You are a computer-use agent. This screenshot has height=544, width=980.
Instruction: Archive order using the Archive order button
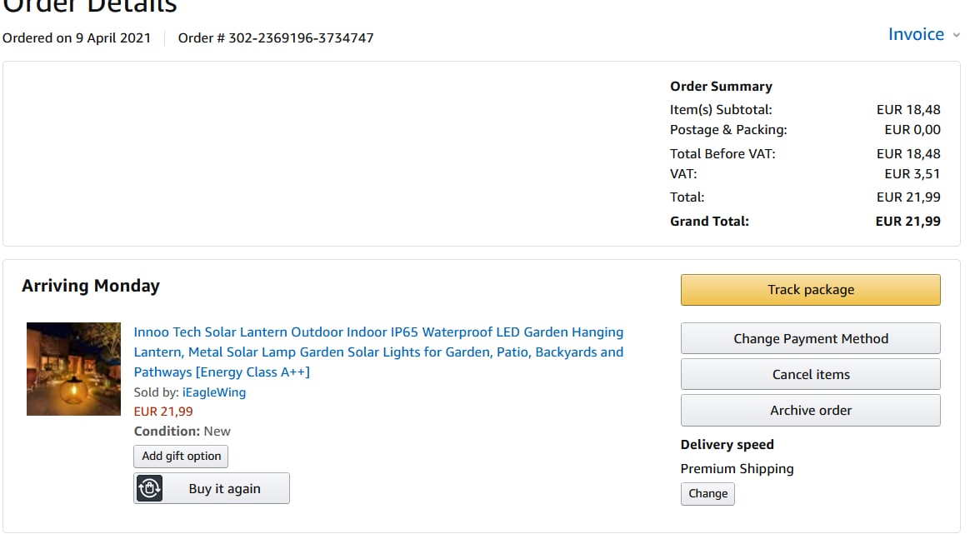coord(810,410)
